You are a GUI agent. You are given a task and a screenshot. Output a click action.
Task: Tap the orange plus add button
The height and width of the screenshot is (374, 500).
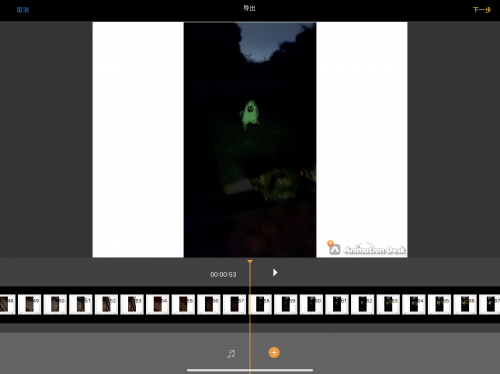[x=274, y=352]
